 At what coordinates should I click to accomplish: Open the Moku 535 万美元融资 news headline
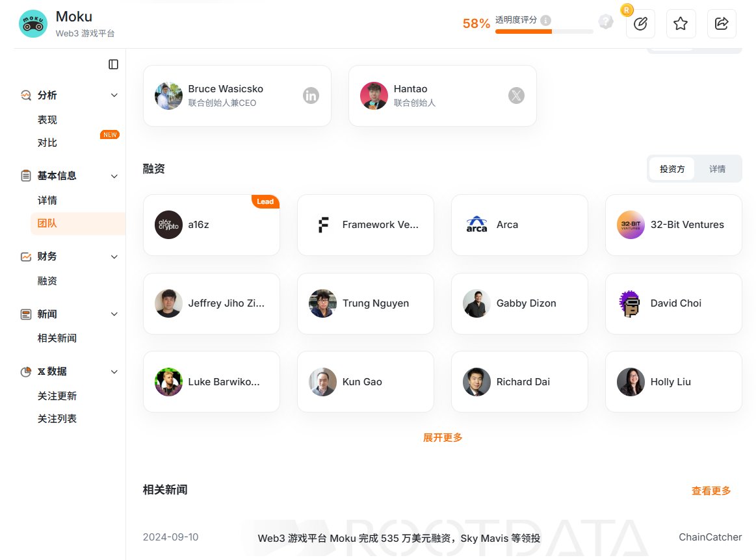[x=398, y=538]
